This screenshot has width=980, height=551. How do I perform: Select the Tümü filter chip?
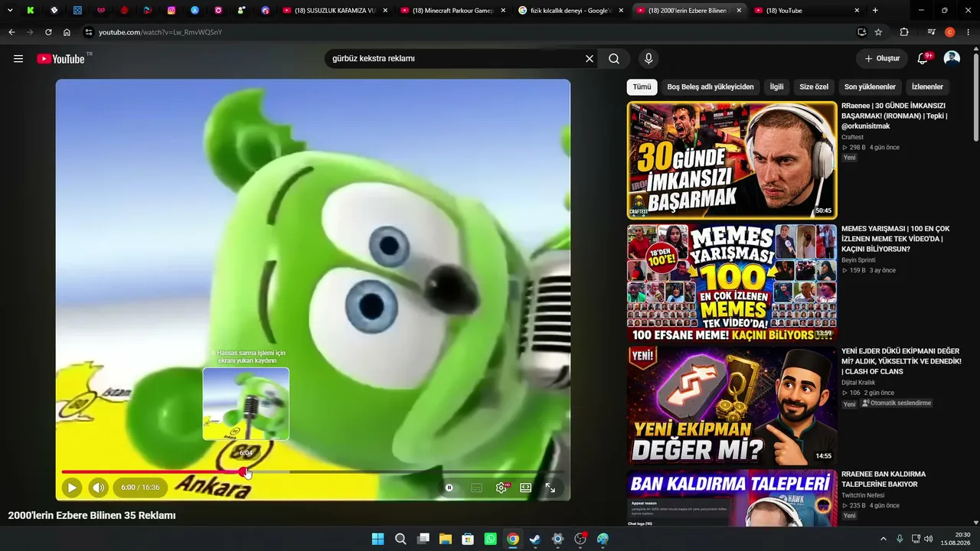coord(642,87)
